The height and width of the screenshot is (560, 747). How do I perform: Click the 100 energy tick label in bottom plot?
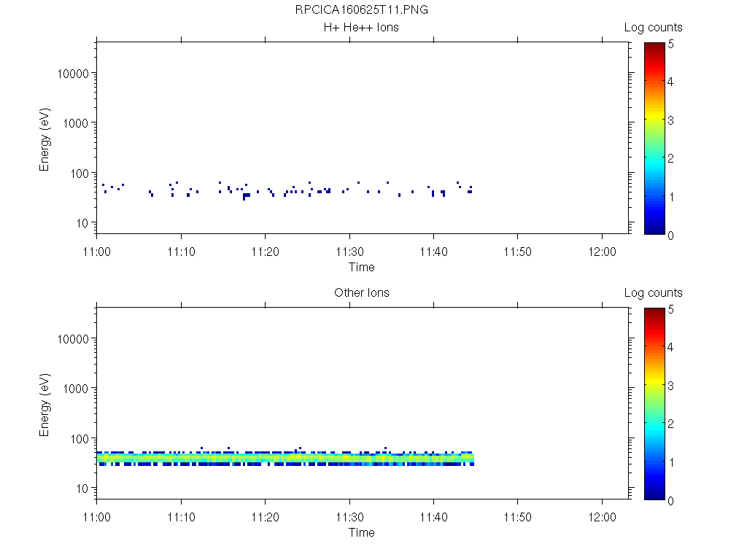[79, 438]
